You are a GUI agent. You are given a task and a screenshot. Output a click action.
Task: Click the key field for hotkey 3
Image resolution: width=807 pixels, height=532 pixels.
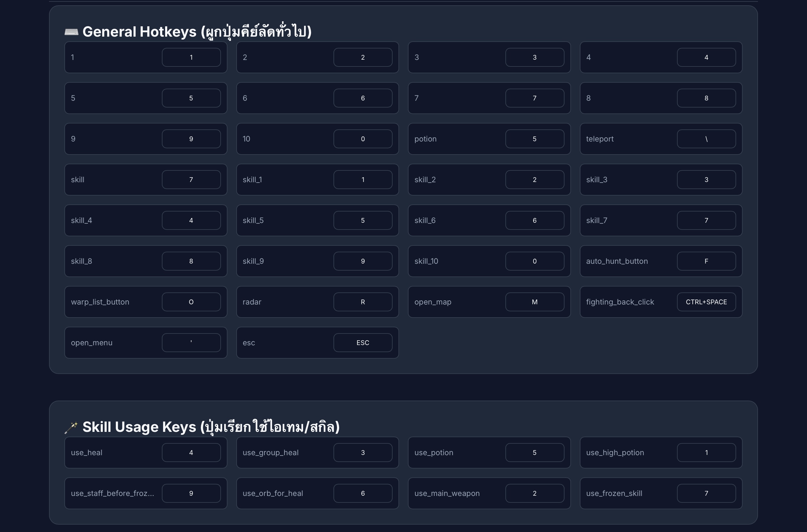[535, 57]
